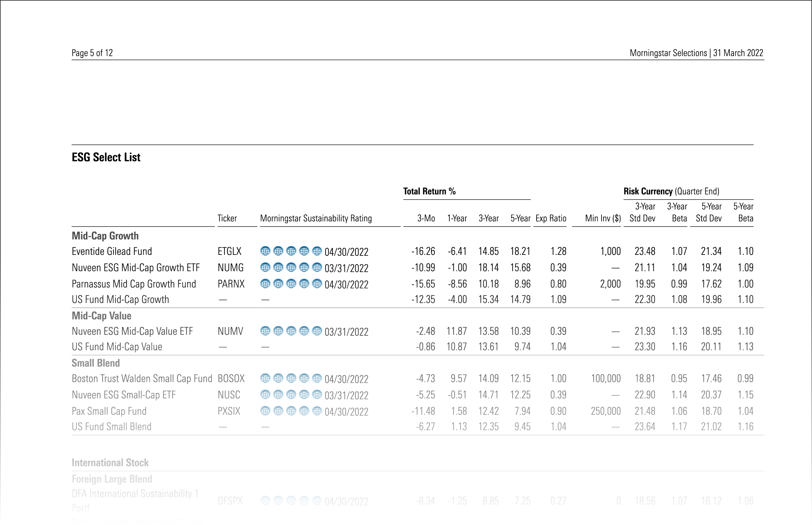This screenshot has height=525, width=812.
Task: Click second globe icon for BOSOX fund
Action: 278,378
